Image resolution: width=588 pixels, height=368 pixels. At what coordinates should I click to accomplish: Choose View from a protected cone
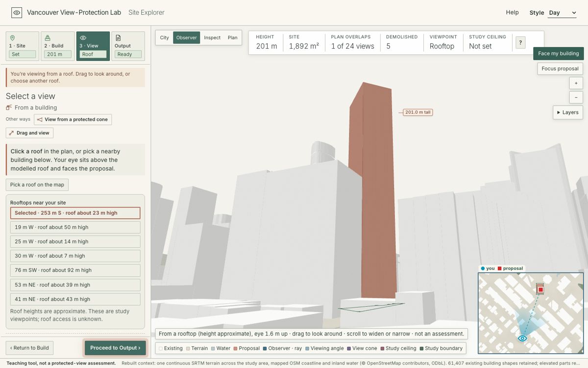coord(73,119)
